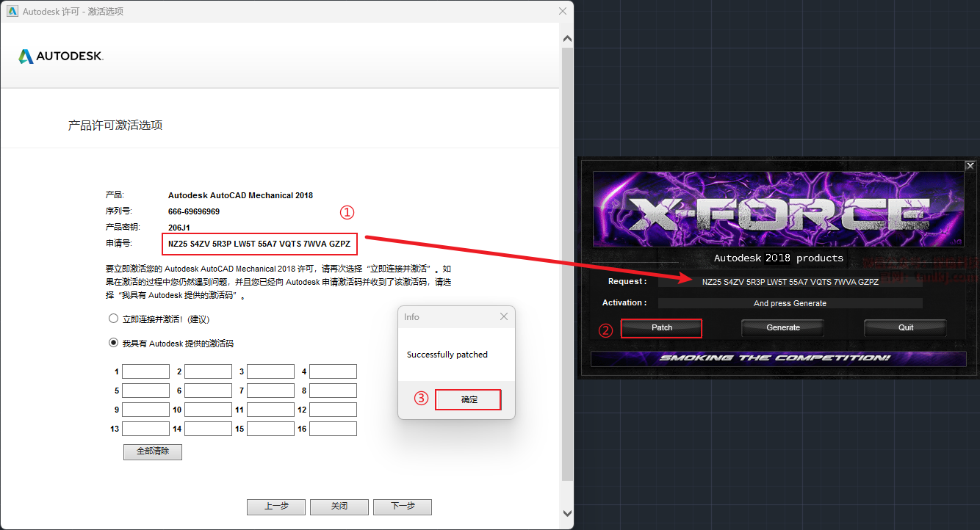The image size is (980, 530).
Task: Click the 申请号: label
Action: (119, 243)
